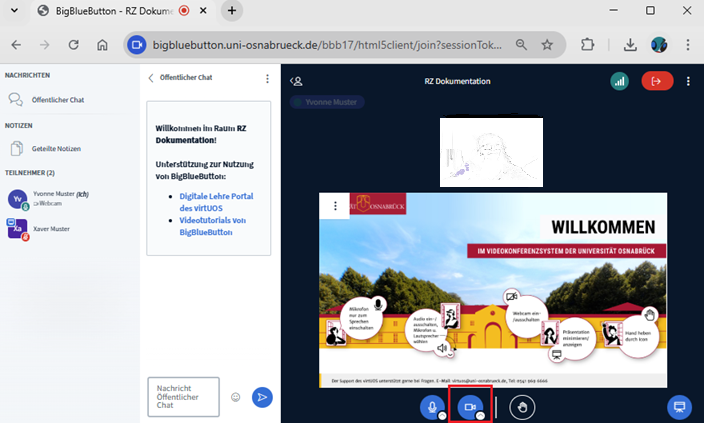
Task: Click the Yvonne Muster talking indicator
Action: pyautogui.click(x=327, y=102)
